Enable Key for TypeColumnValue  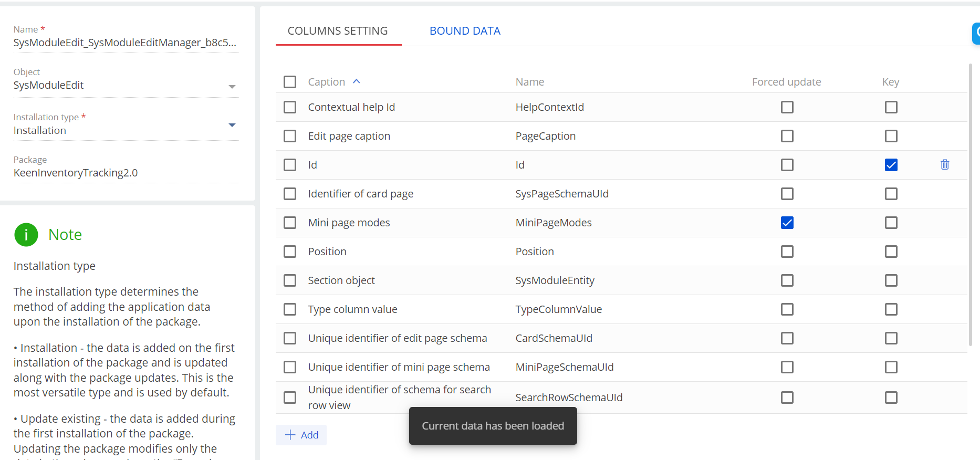point(891,309)
